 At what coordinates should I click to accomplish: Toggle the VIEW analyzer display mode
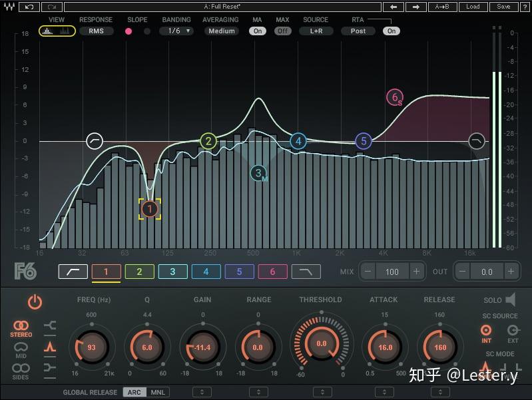pos(57,31)
